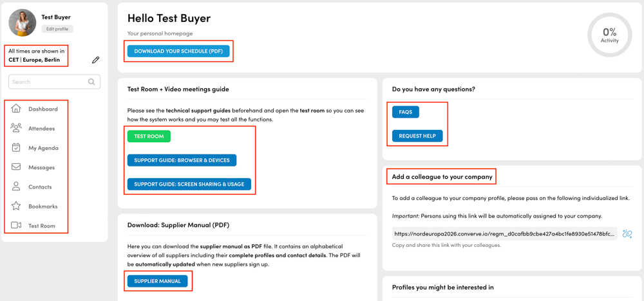
Task: Click the Bookmarks star icon
Action: click(x=16, y=206)
